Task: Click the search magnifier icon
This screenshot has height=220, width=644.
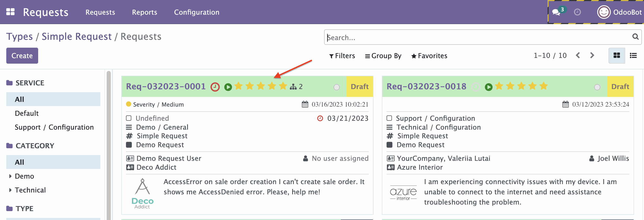Action: pos(635,37)
